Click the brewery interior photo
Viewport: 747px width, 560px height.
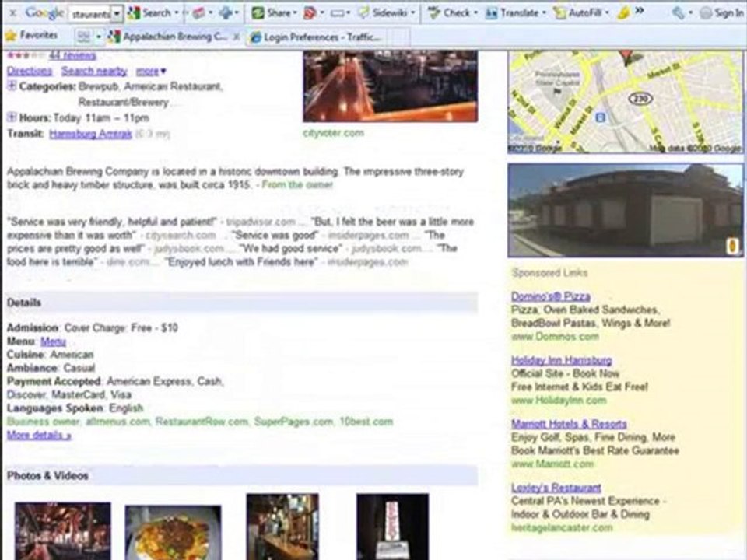(390, 86)
